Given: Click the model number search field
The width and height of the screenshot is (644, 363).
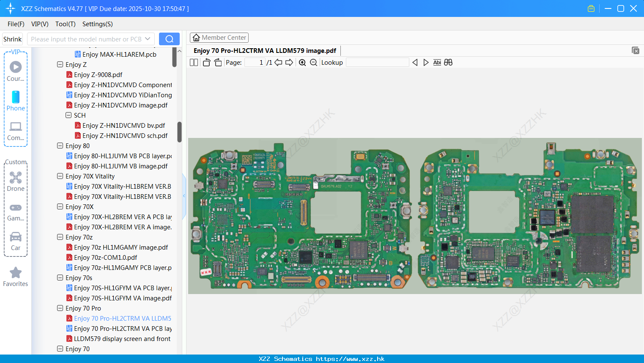Looking at the screenshot, I should point(86,39).
